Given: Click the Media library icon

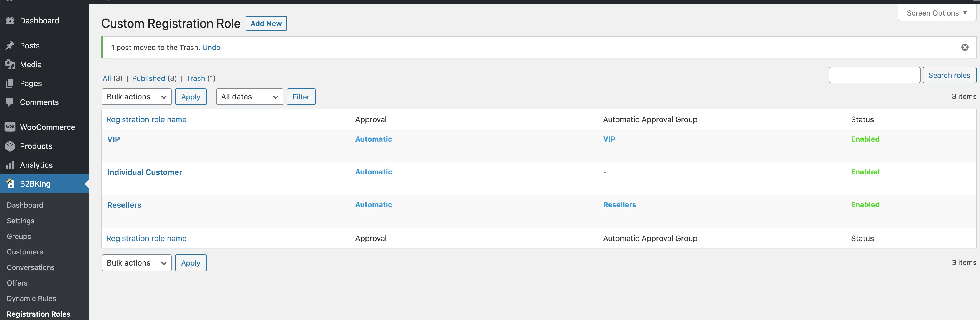Looking at the screenshot, I should (10, 65).
